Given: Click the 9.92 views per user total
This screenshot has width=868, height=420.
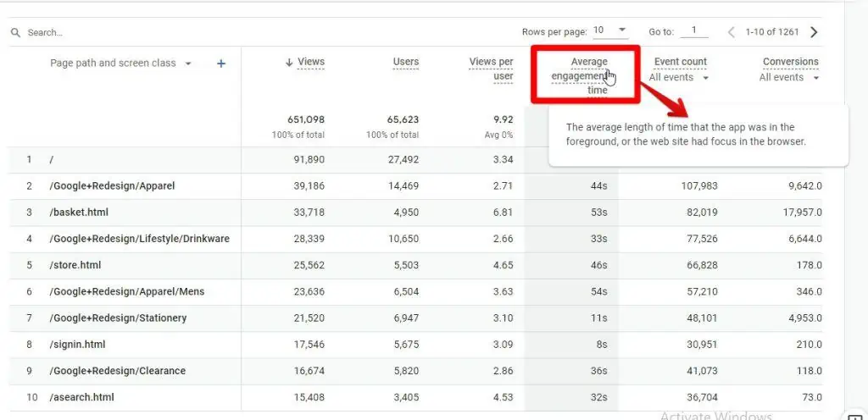Looking at the screenshot, I should [504, 119].
